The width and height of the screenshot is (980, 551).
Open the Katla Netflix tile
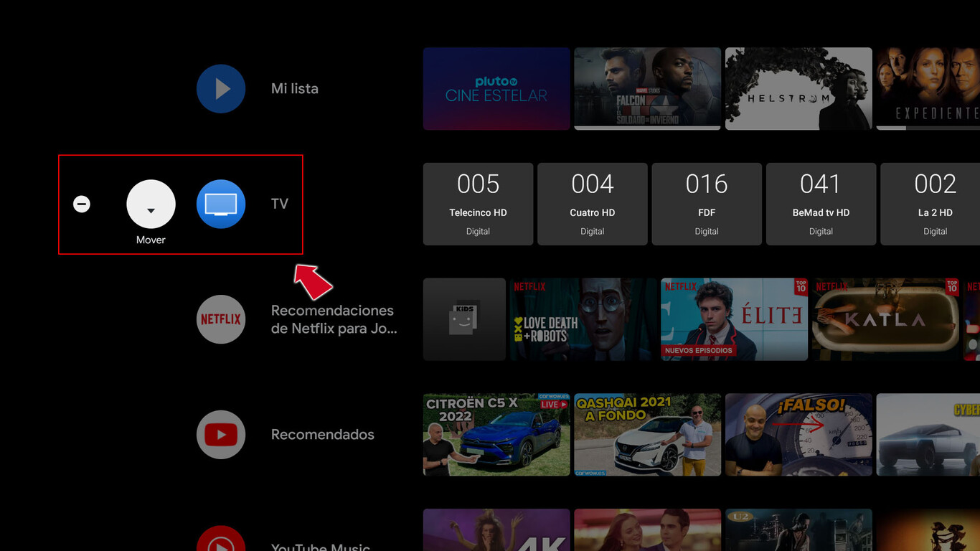[x=885, y=319]
